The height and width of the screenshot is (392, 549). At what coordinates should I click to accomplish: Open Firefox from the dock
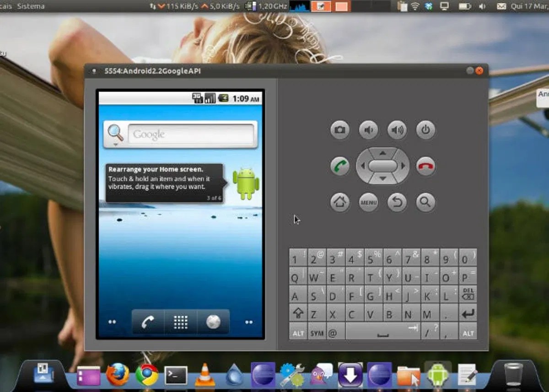point(118,374)
